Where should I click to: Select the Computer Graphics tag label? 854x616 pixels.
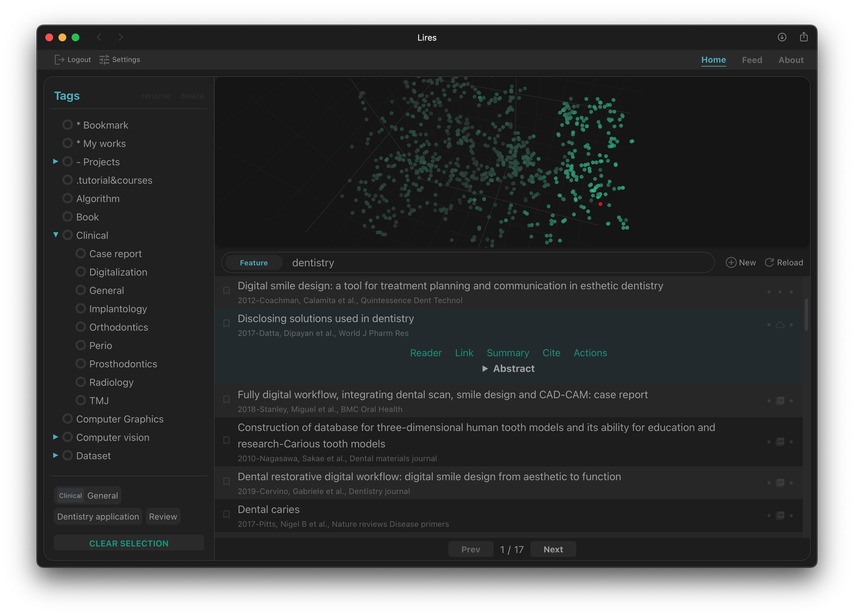(120, 419)
